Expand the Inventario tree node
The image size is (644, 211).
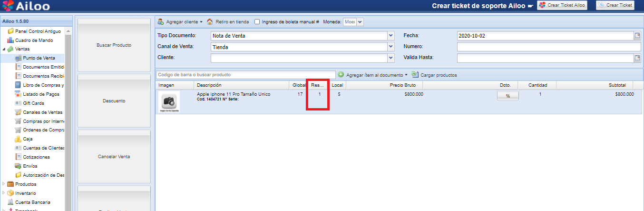(x=4, y=193)
